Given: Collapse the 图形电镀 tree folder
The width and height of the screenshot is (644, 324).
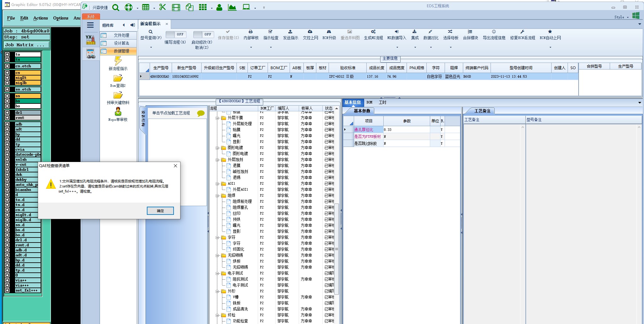Looking at the screenshot, I should coord(217,148).
